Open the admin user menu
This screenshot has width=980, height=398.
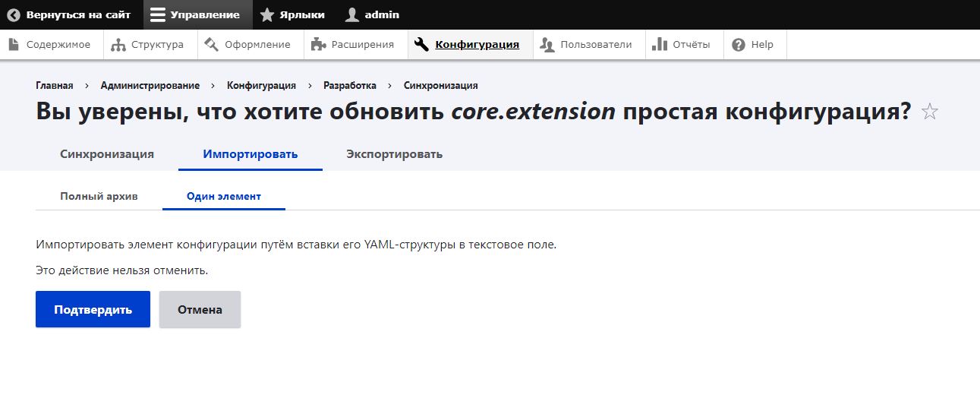coord(373,14)
